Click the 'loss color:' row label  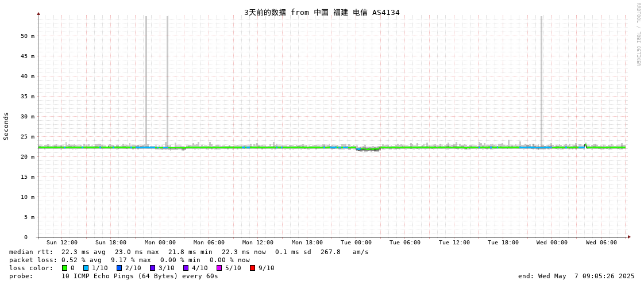(x=31, y=268)
